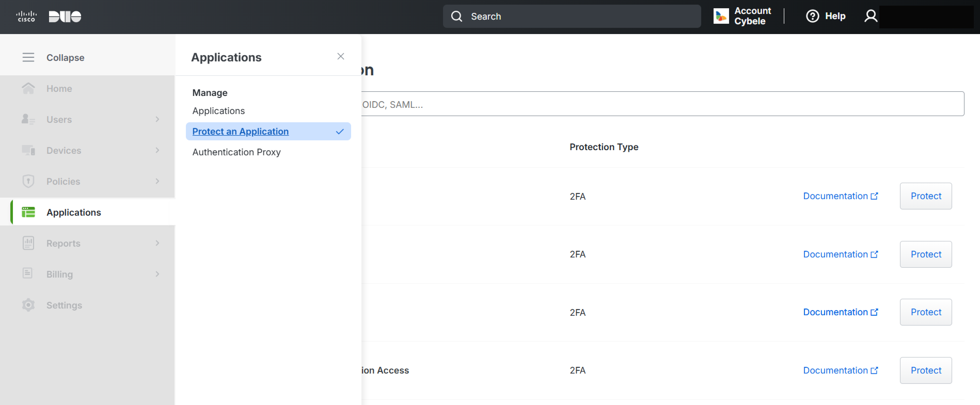Click Protect button in third row
The image size is (980, 405).
click(926, 312)
